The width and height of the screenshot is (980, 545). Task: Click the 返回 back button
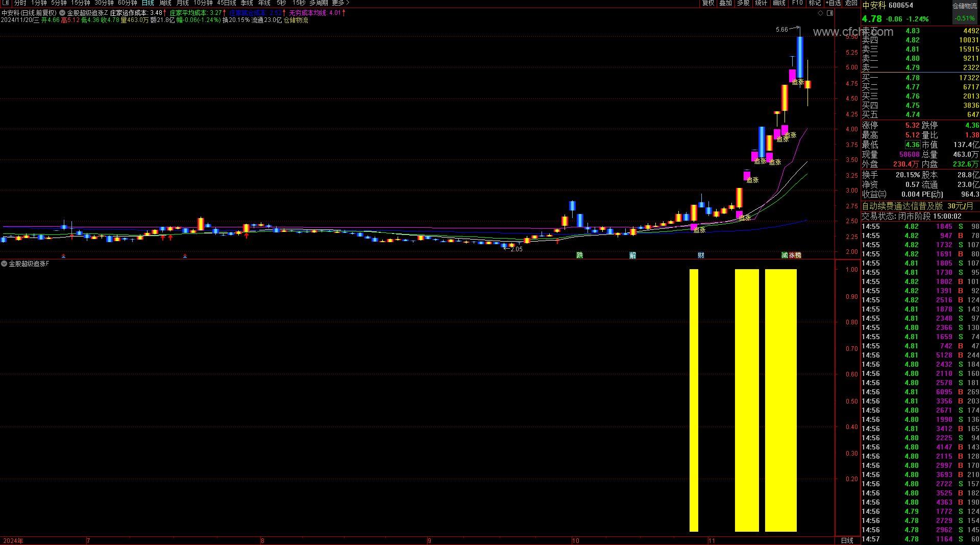point(851,3)
